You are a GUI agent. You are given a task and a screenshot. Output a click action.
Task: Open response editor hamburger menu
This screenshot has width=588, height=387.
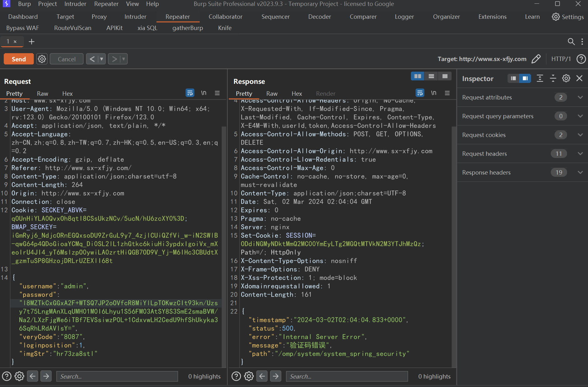click(x=447, y=93)
